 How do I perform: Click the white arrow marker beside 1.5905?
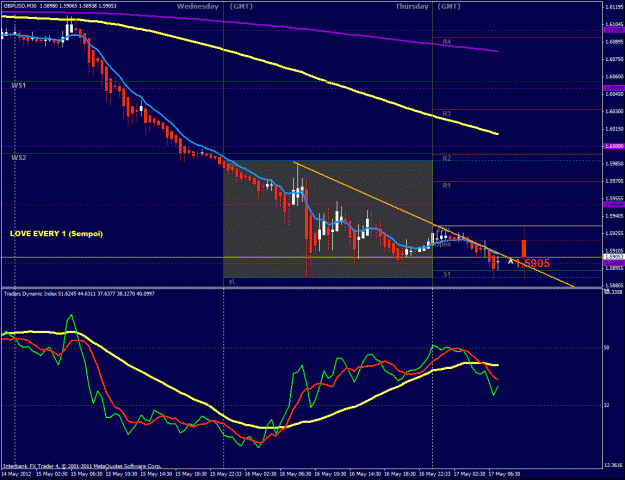click(x=511, y=261)
